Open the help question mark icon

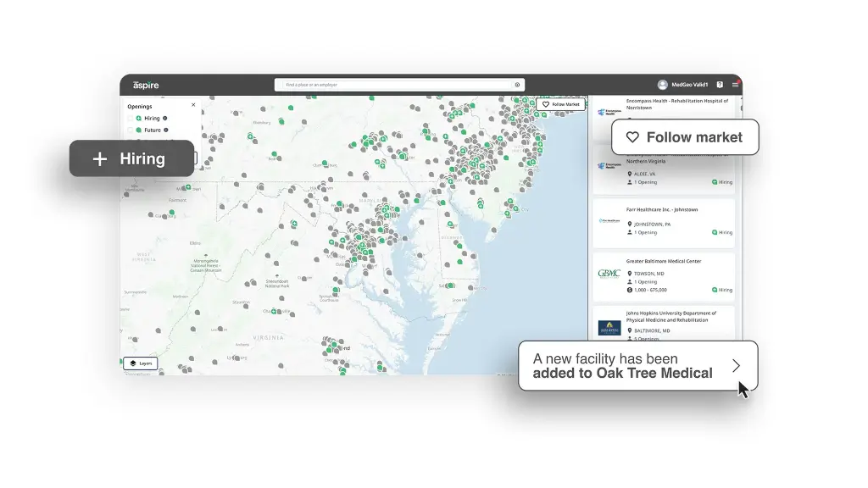click(720, 85)
